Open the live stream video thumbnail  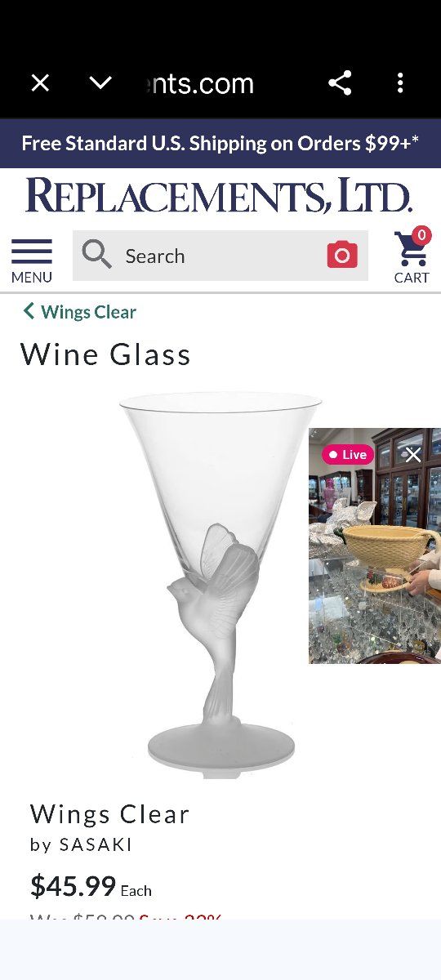375,546
